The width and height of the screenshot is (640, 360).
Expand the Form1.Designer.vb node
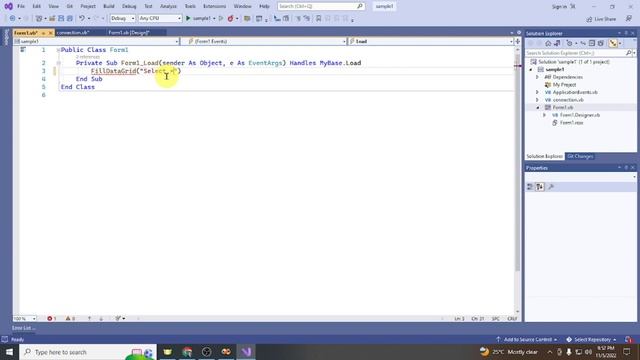[544, 115]
